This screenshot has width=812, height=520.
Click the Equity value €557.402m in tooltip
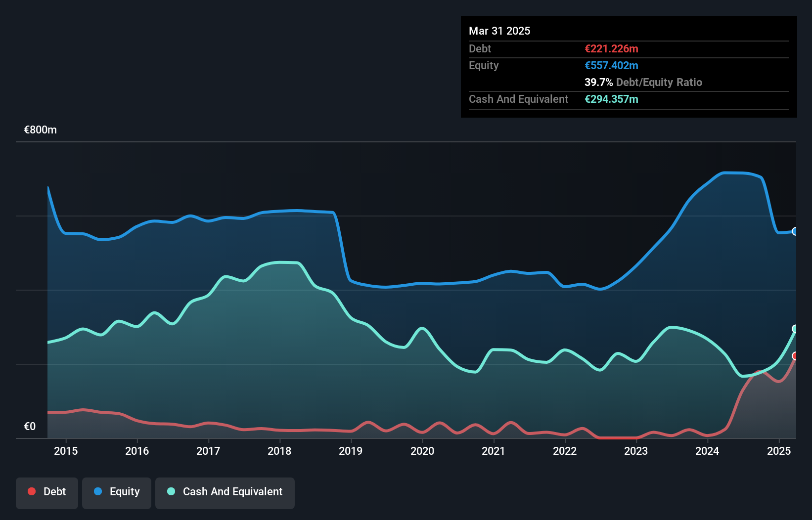point(611,66)
